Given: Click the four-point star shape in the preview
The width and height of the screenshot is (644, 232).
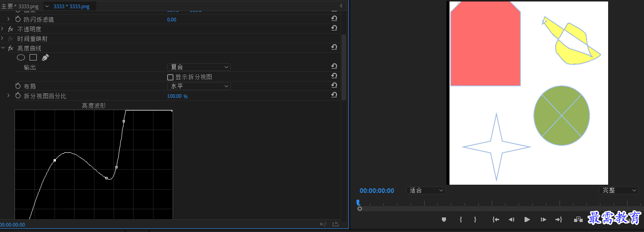Looking at the screenshot, I should tap(496, 147).
